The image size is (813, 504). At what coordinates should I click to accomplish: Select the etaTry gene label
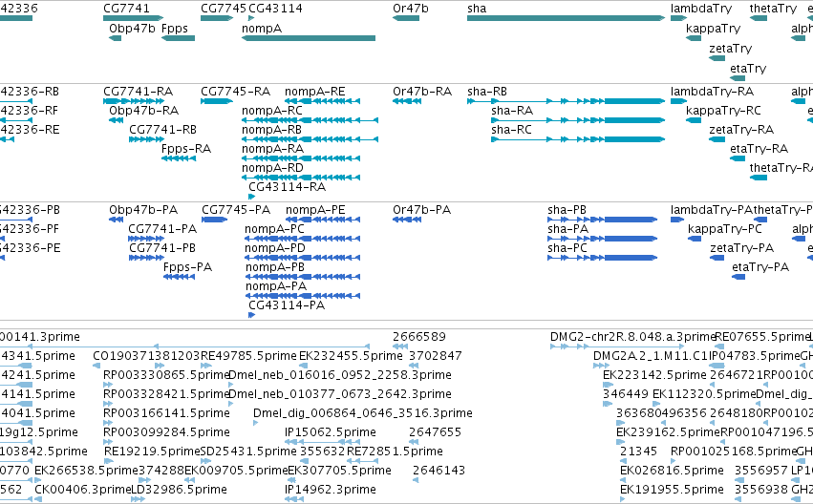click(748, 69)
